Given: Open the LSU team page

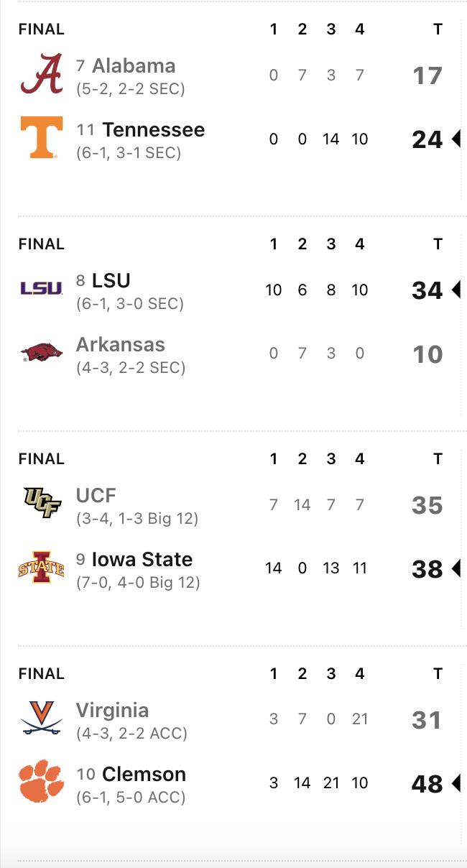Looking at the screenshot, I should (x=111, y=280).
